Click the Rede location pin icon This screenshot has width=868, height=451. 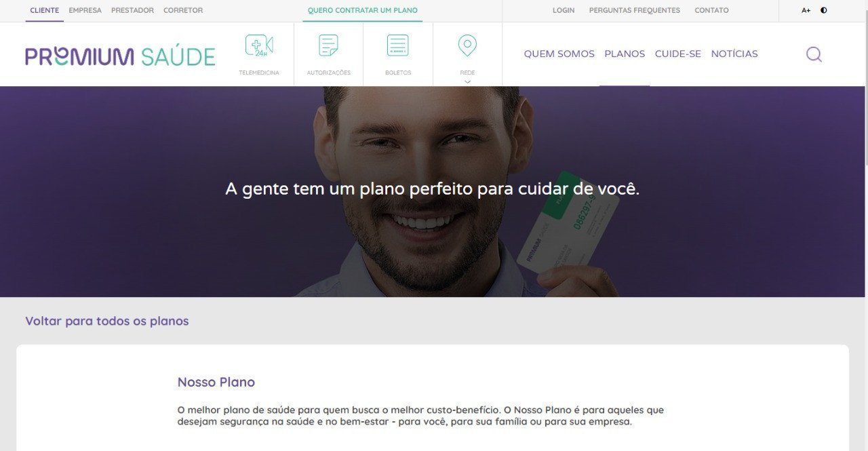click(467, 45)
